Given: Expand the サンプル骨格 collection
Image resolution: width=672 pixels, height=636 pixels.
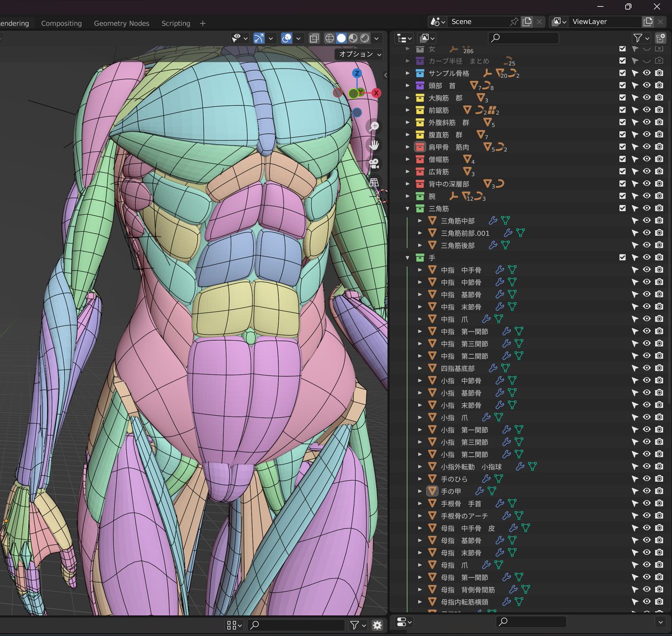Looking at the screenshot, I should point(408,73).
